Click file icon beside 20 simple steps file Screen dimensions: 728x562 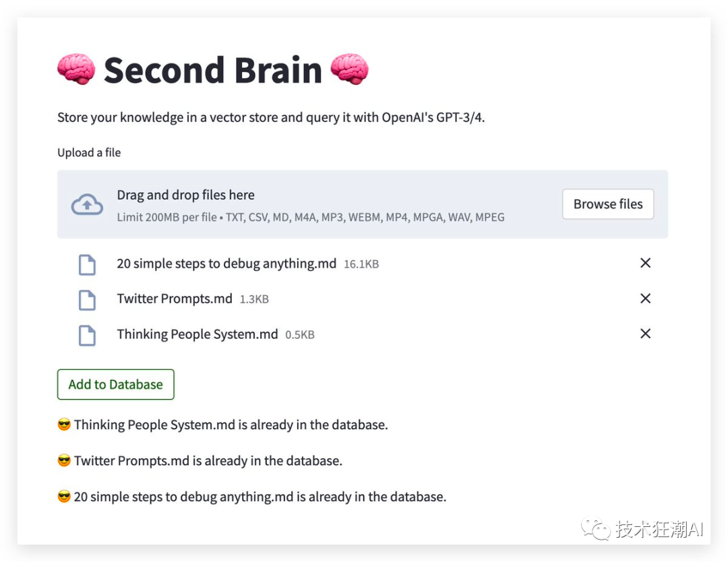(87, 264)
